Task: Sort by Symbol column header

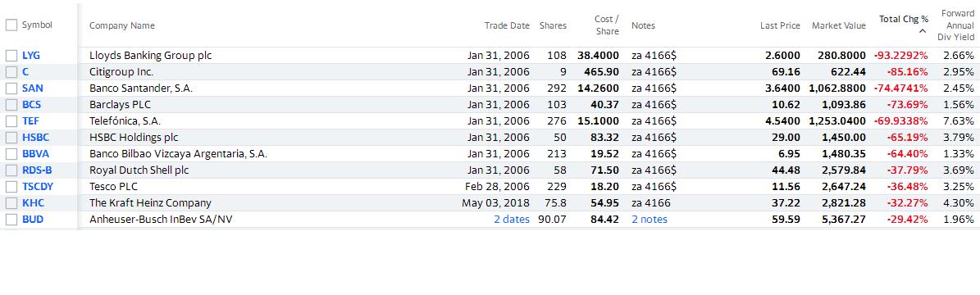Action: pyautogui.click(x=37, y=25)
